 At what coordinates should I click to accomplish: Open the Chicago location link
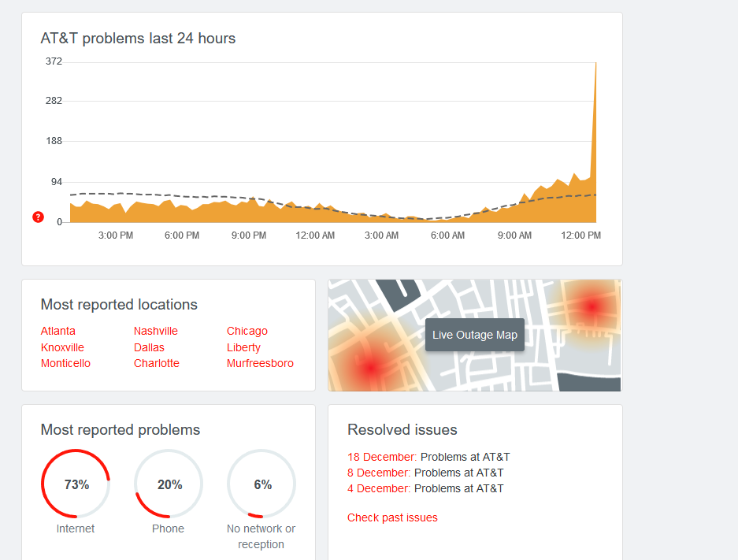(x=247, y=331)
